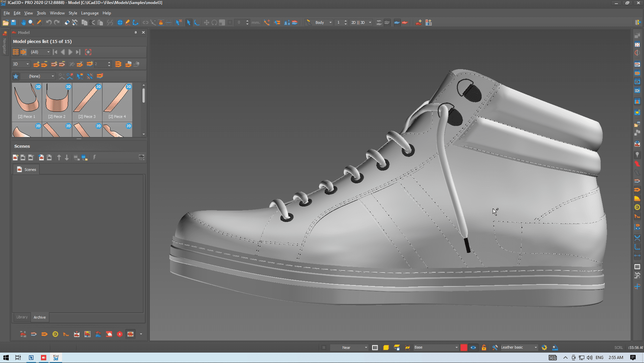Click the Undo arrow icon
Viewport: 644px width, 363px height.
click(49, 22)
